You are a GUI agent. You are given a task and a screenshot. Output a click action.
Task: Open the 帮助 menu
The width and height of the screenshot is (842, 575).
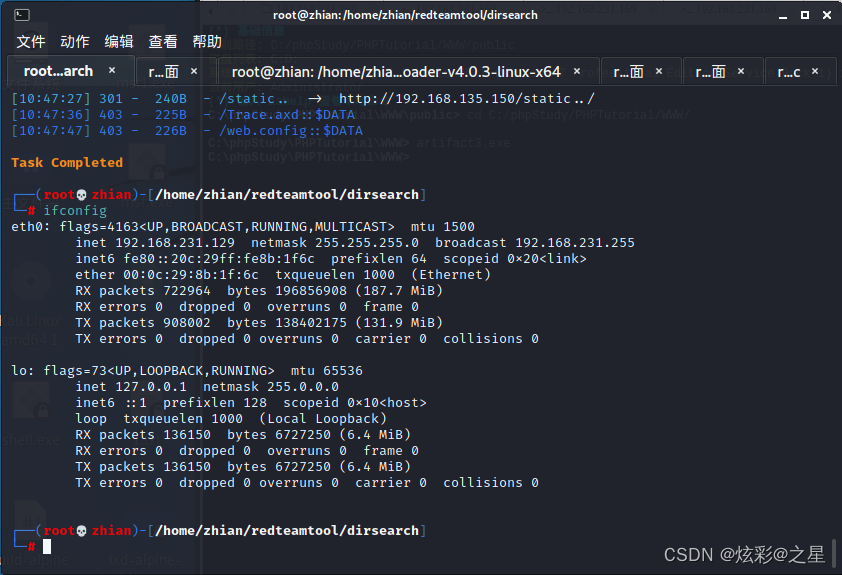click(x=207, y=41)
